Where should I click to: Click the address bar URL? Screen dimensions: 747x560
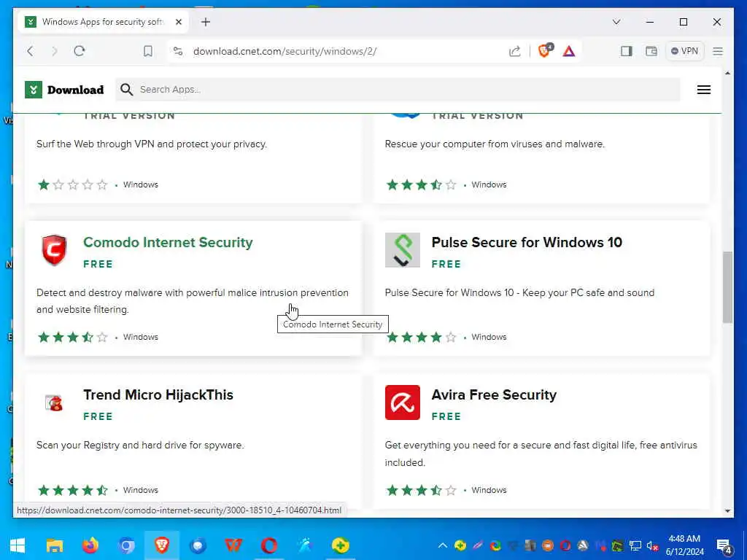coord(285,51)
